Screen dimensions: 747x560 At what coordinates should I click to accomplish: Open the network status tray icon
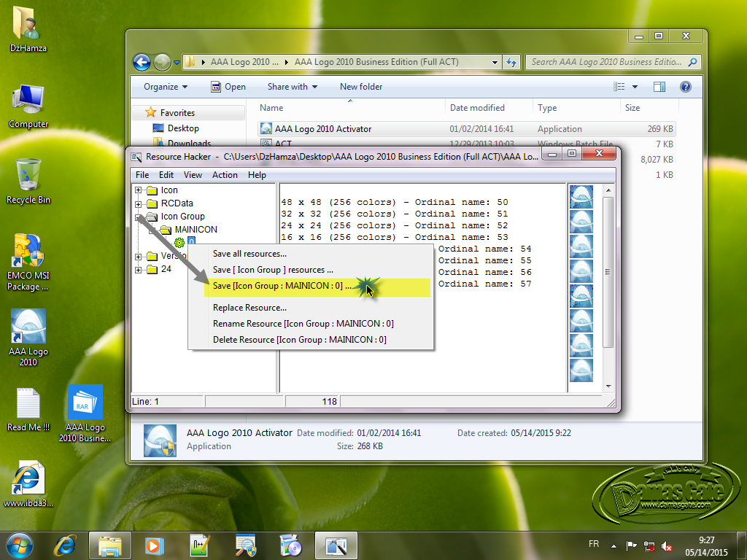(649, 545)
